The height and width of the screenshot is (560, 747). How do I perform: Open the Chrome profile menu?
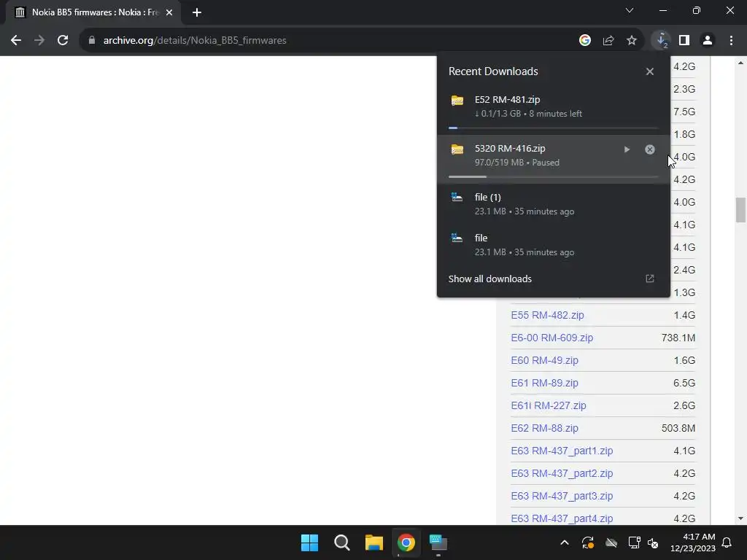pos(708,41)
